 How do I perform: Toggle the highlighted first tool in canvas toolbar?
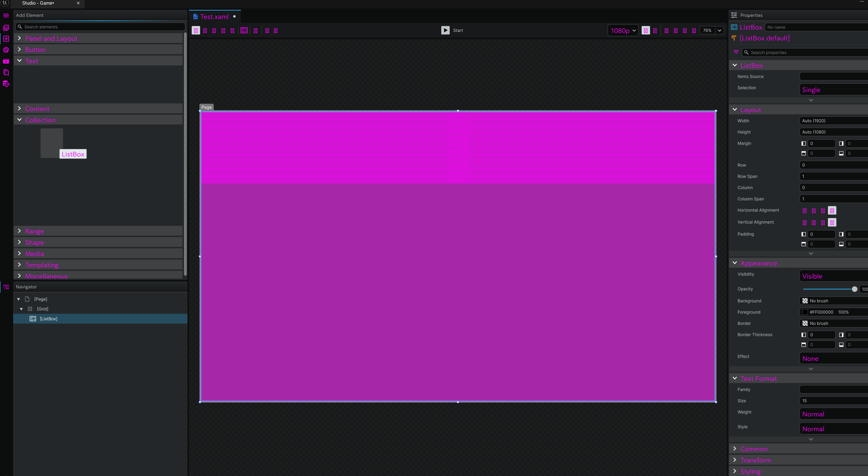tap(196, 31)
